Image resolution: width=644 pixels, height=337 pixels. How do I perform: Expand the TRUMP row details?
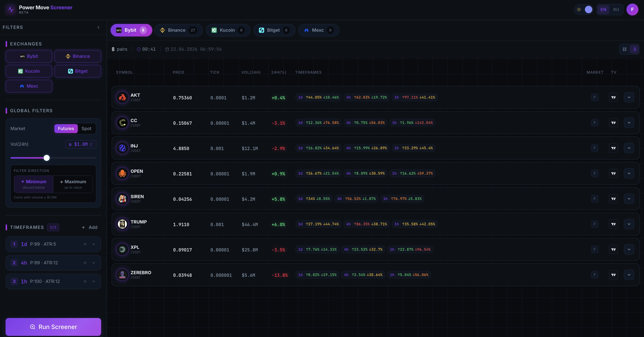point(629,224)
